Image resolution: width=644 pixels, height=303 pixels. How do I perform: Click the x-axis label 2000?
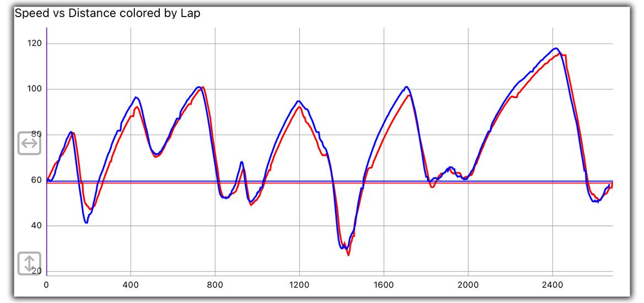point(468,284)
